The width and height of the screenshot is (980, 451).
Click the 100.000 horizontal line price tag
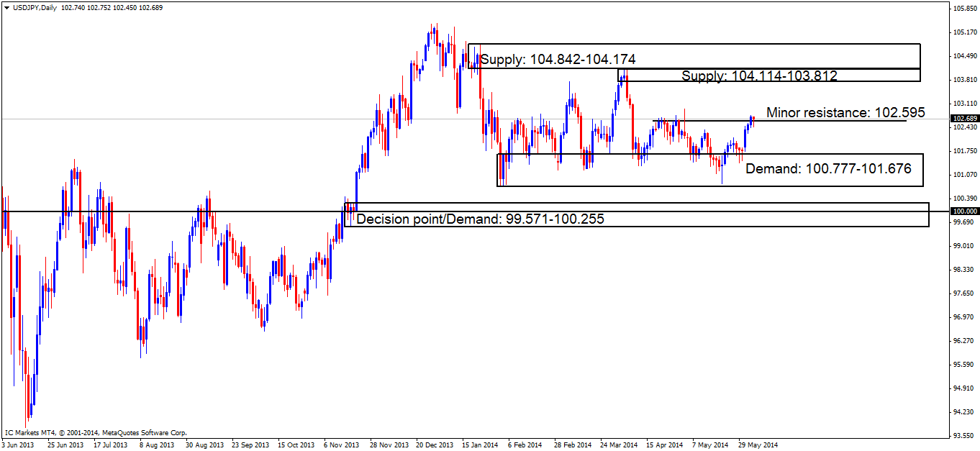coord(964,211)
